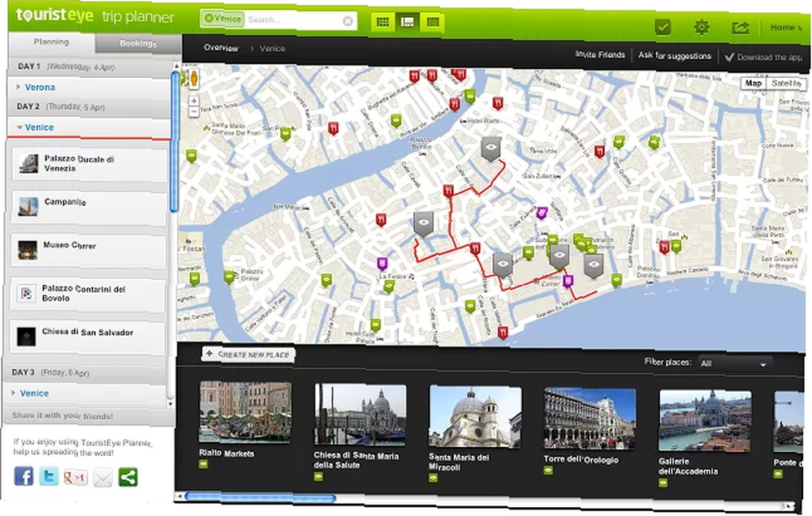Zoom in on the map with plus
The height and width of the screenshot is (516, 812).
194,101
